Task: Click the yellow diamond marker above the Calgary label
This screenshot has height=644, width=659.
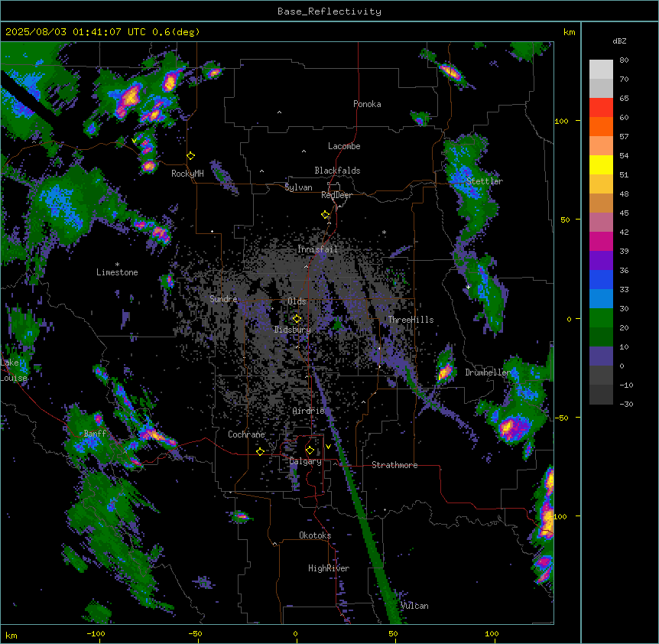Action: (310, 450)
